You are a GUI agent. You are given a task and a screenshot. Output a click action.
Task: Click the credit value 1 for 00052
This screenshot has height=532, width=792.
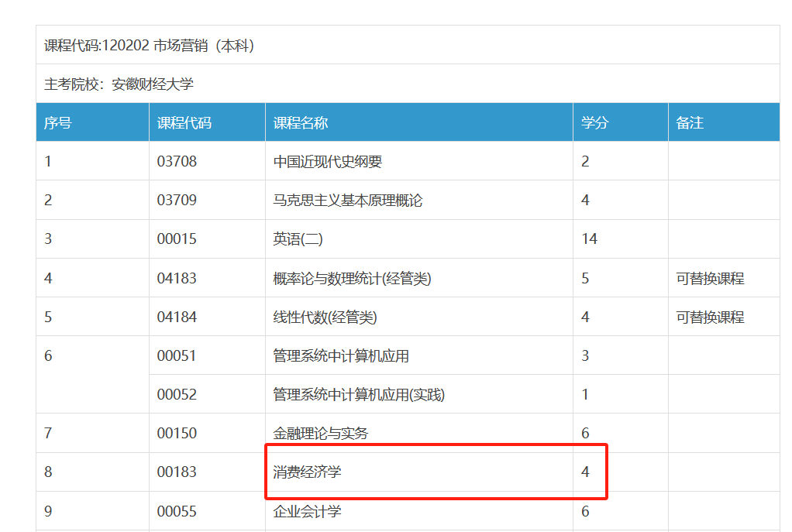(585, 394)
